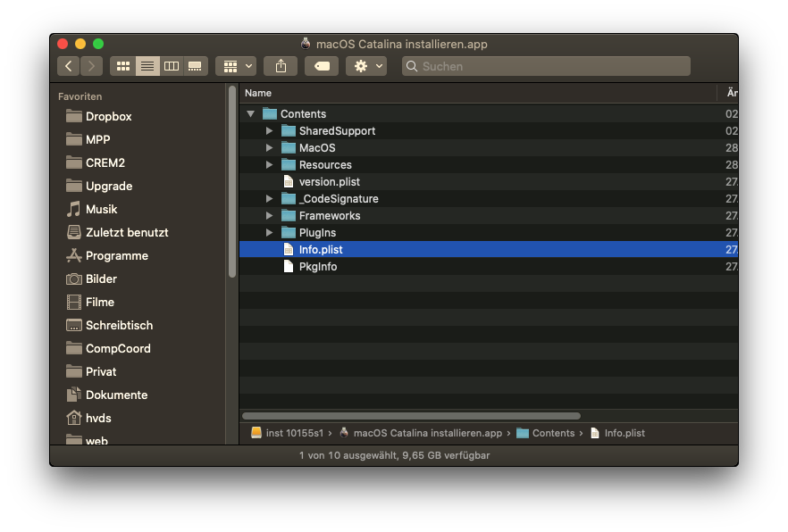
Task: Click the window title proxy icon
Action: (306, 44)
